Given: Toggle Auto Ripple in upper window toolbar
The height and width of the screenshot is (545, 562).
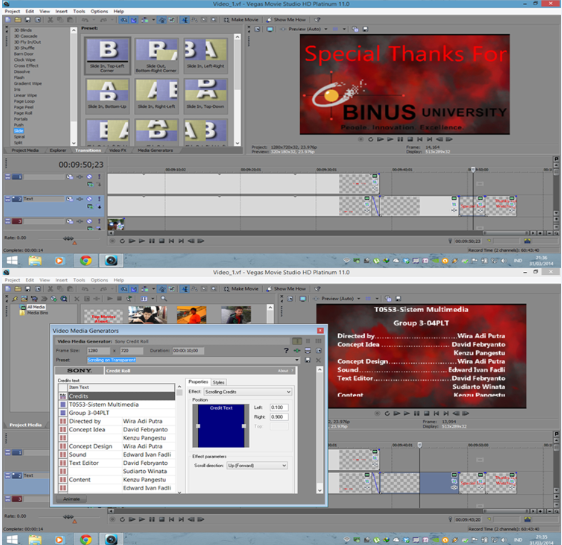Looking at the screenshot, I should [x=145, y=20].
